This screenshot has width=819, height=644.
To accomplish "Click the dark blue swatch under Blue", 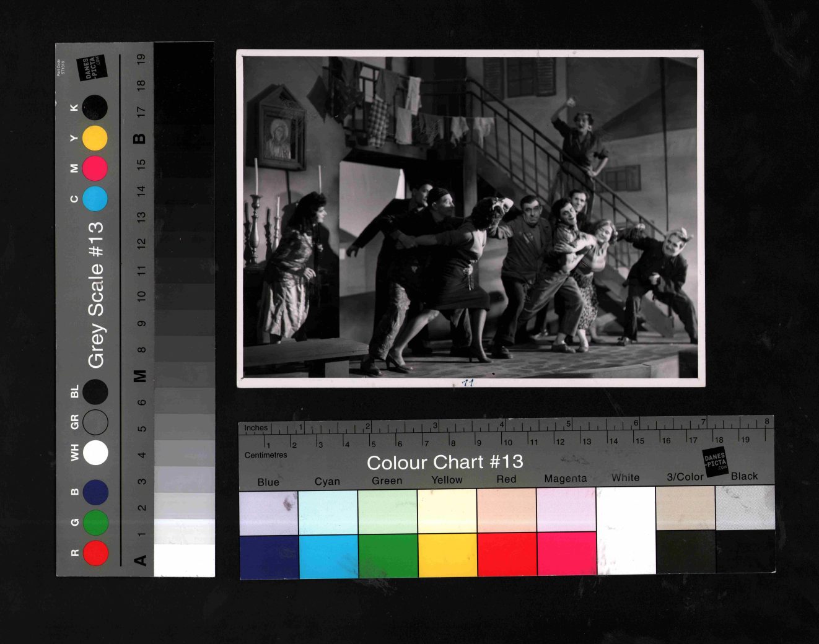I will coord(269,557).
